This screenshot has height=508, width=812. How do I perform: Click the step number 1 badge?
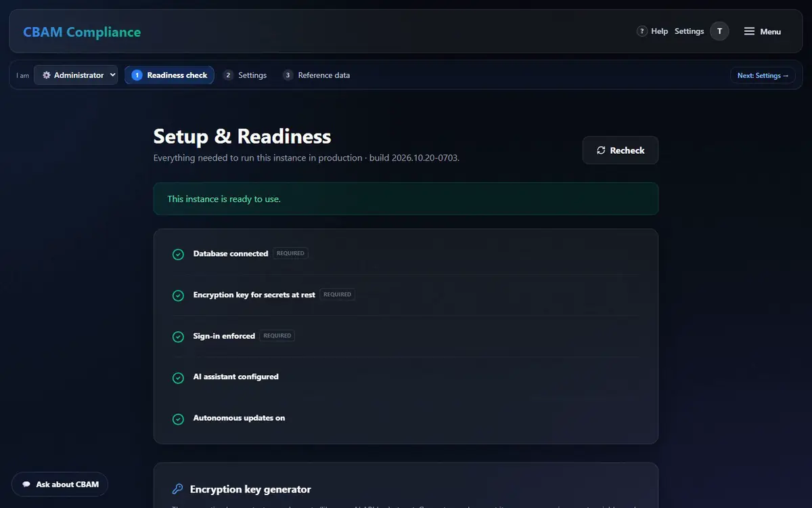click(x=137, y=75)
